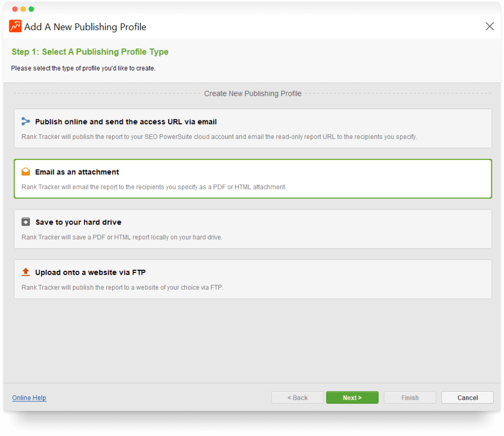The width and height of the screenshot is (504, 436).
Task: Select the "Email as an attachment" title
Action: pyautogui.click(x=77, y=172)
